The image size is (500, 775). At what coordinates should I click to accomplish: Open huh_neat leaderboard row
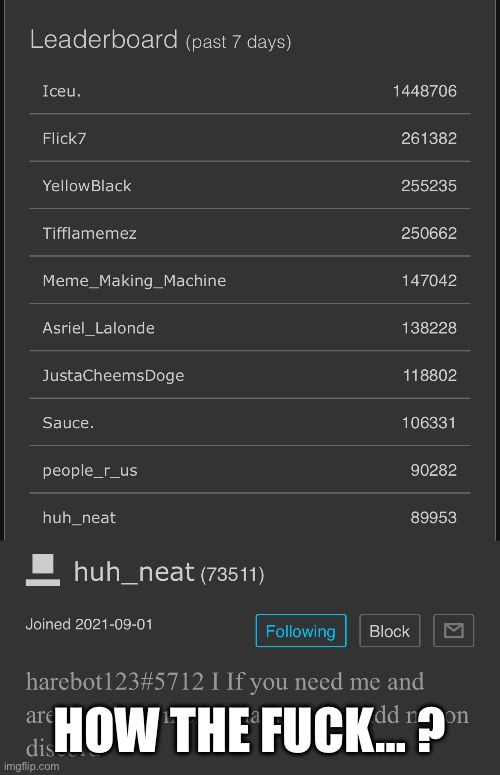click(x=250, y=517)
